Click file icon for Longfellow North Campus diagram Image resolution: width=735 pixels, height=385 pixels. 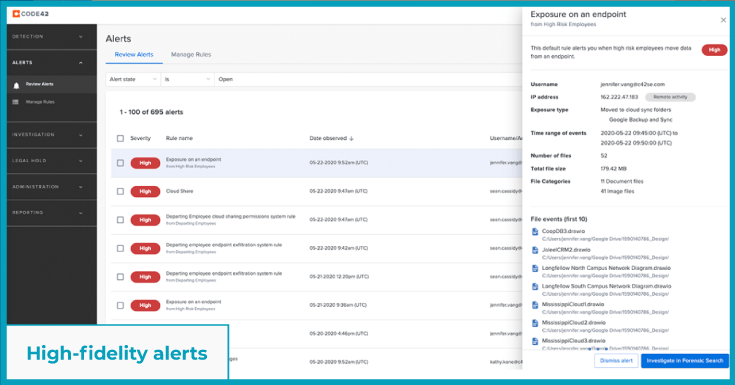click(x=535, y=269)
